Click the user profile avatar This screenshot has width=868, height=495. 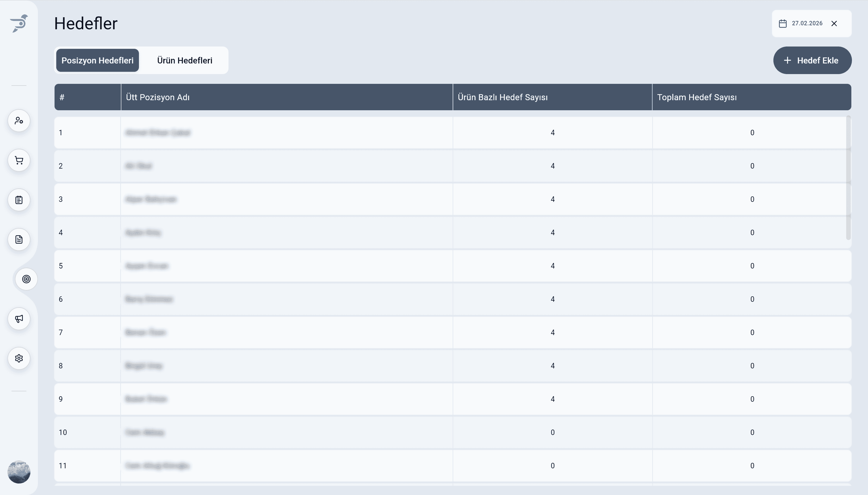point(19,472)
